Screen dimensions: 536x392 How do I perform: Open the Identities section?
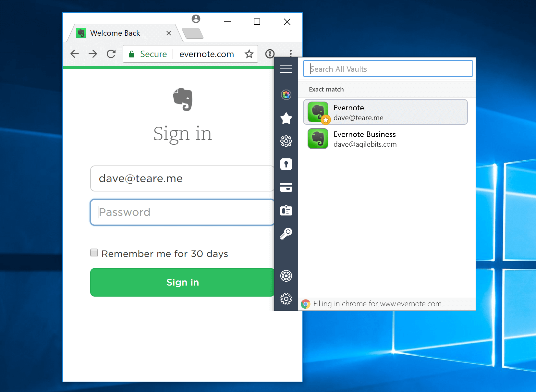pos(286,211)
